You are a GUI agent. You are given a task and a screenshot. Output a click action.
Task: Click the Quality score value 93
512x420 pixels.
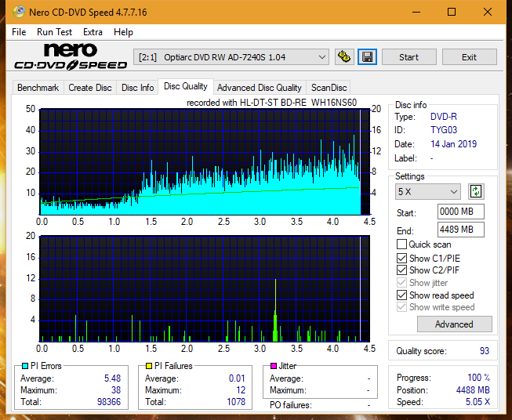(485, 351)
